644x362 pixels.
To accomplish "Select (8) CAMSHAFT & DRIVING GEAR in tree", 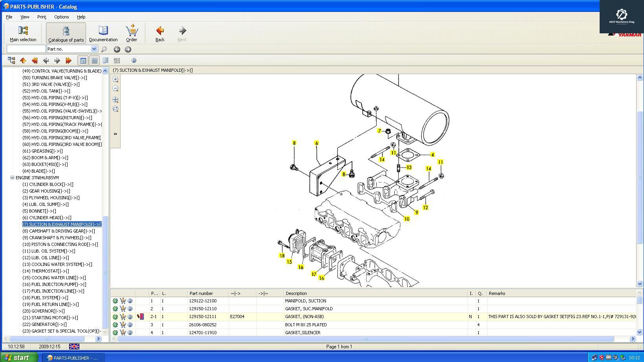I will coord(59,231).
